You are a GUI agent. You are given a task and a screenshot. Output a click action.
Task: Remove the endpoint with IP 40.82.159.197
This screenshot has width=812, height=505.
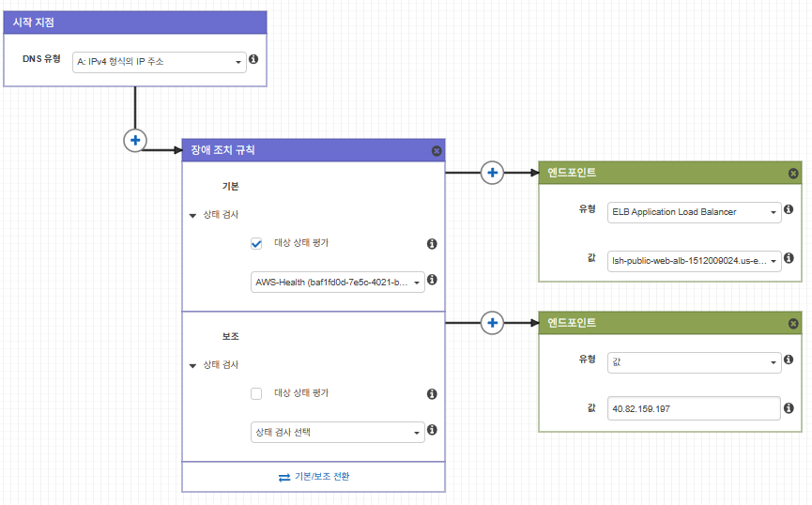[x=793, y=324]
